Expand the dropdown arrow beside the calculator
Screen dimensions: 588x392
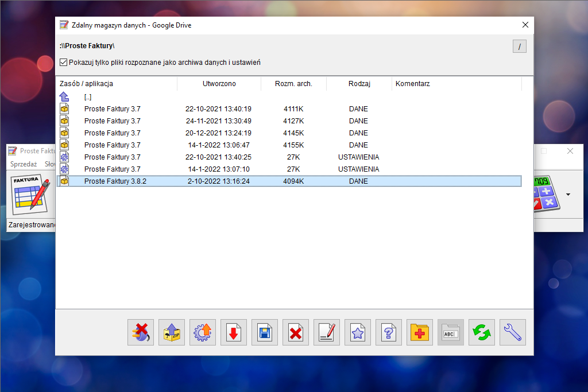pos(568,195)
